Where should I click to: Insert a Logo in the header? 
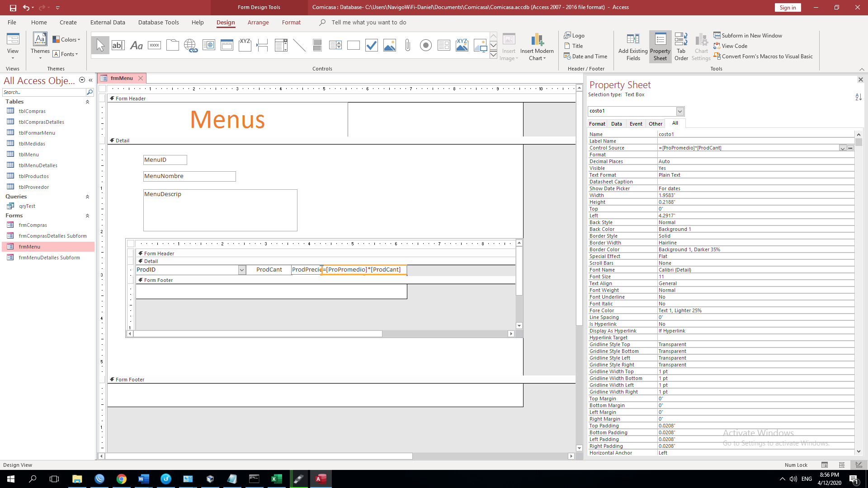pyautogui.click(x=574, y=36)
